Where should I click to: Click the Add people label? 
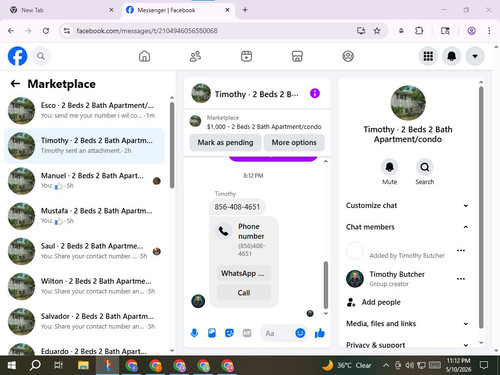pyautogui.click(x=381, y=302)
